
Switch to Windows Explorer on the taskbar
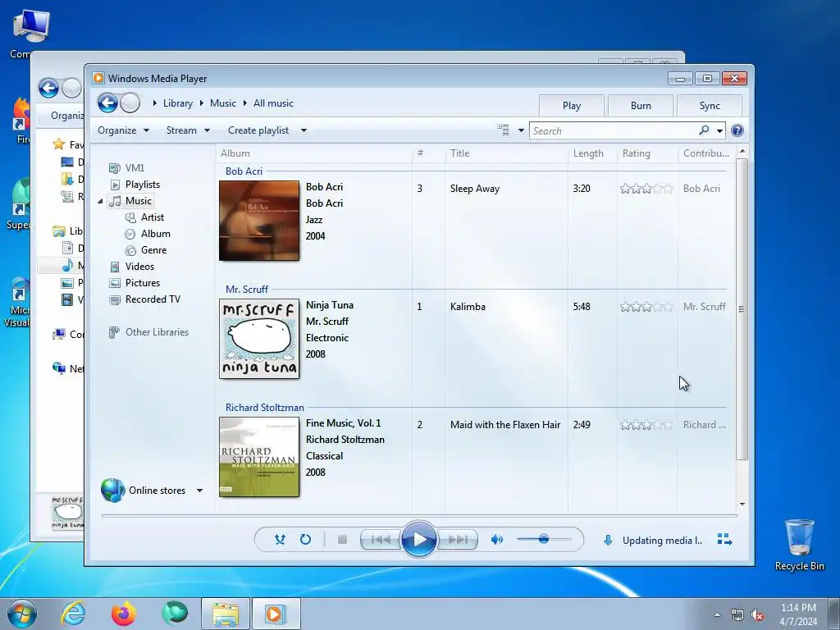[226, 614]
